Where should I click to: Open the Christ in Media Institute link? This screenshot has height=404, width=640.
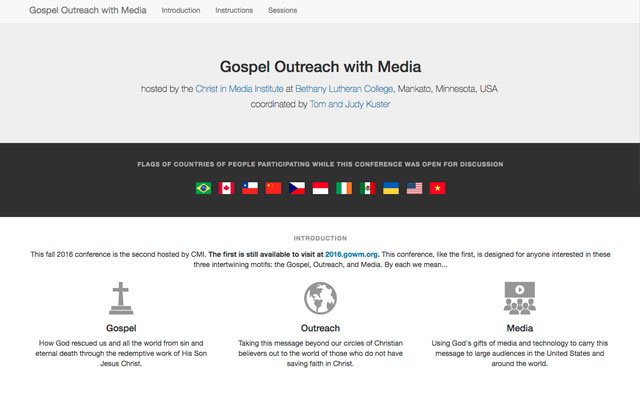pyautogui.click(x=239, y=89)
